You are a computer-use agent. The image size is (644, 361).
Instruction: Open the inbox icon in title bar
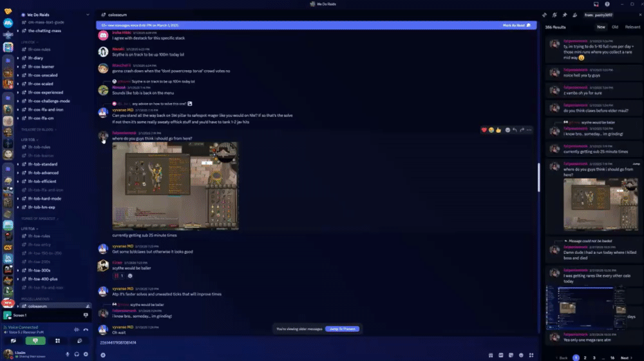tap(596, 4)
